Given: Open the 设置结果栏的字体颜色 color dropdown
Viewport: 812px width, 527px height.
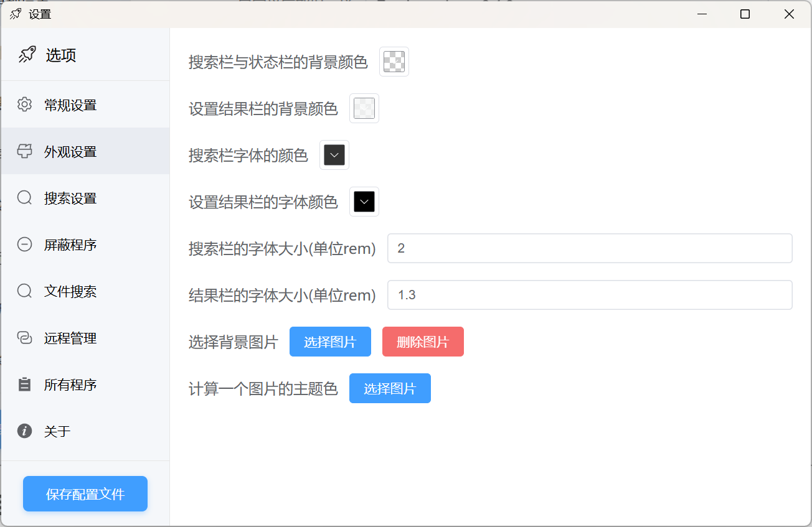Looking at the screenshot, I should [x=364, y=202].
